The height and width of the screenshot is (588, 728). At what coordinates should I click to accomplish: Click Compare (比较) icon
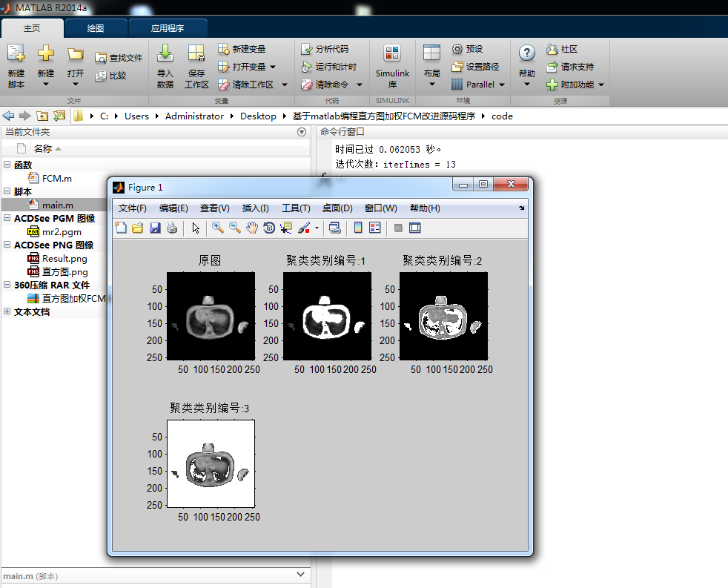[x=101, y=75]
